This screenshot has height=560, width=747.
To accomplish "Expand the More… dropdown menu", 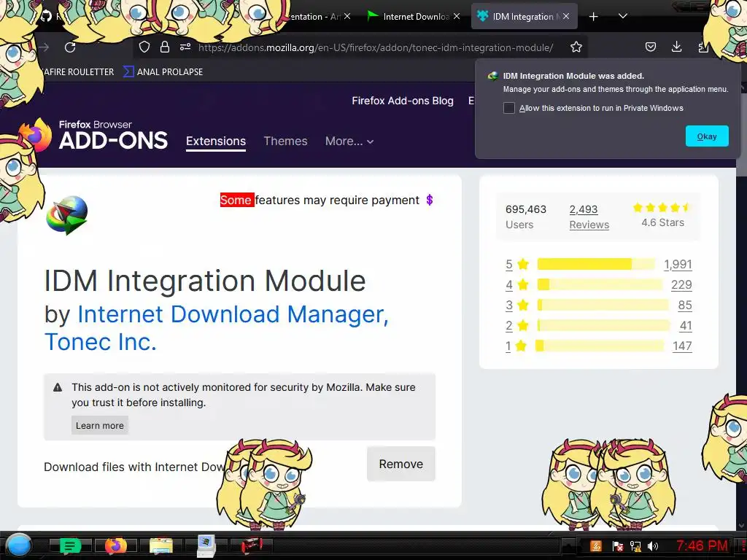I will click(349, 141).
